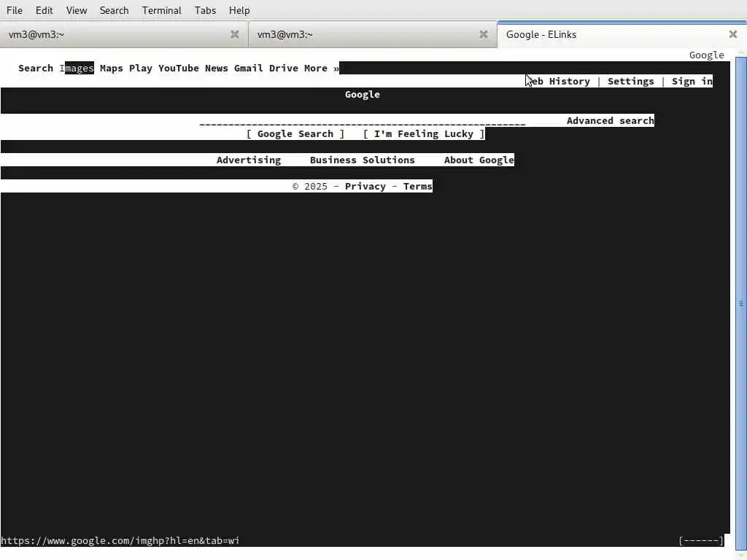
Task: Open the YouTube link
Action: click(179, 68)
